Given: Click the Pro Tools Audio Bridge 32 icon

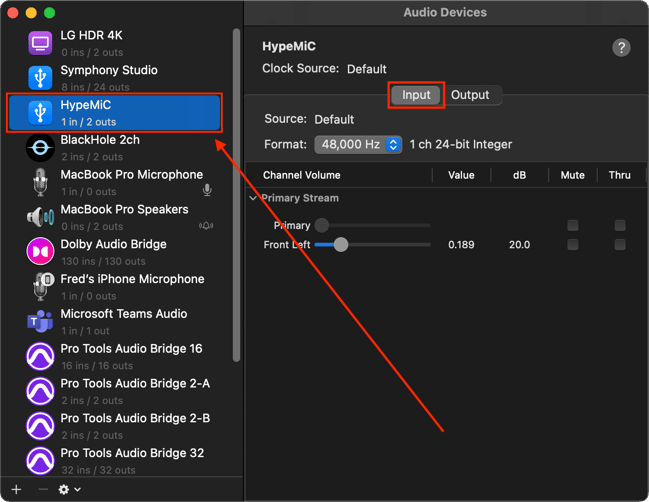Looking at the screenshot, I should pyautogui.click(x=40, y=460).
